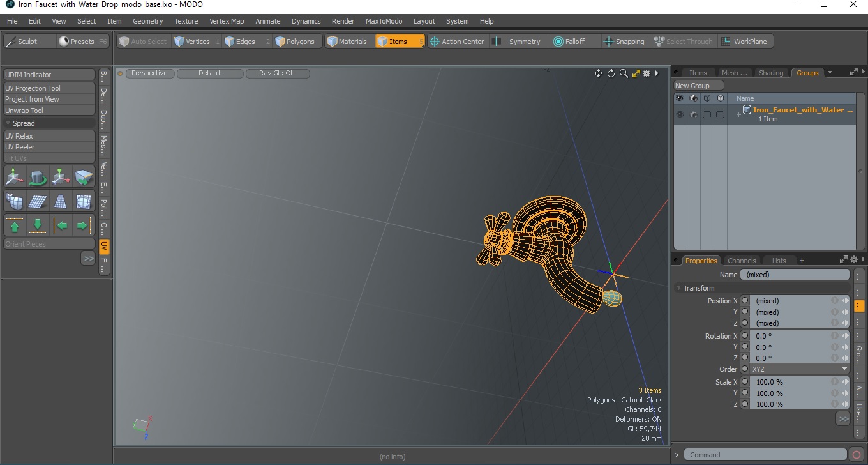This screenshot has width=868, height=465.
Task: Open Properties panel gear settings icon
Action: [x=853, y=259]
